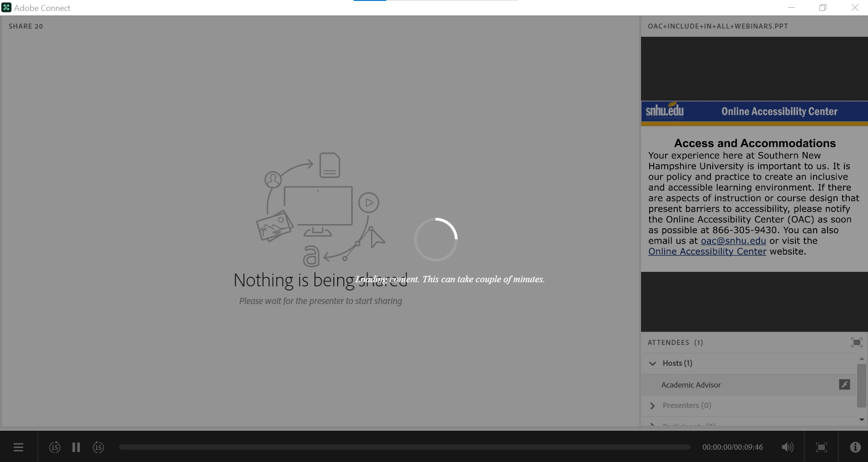Viewport: 868px width, 462px height.
Task: Open recording info icon
Action: (x=855, y=447)
